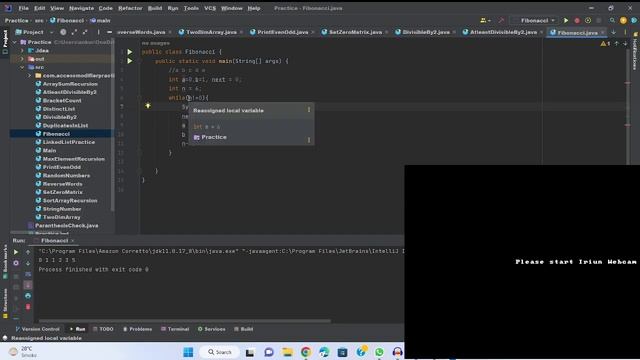Close the Fibonacci run tab

pyautogui.click(x=72, y=241)
